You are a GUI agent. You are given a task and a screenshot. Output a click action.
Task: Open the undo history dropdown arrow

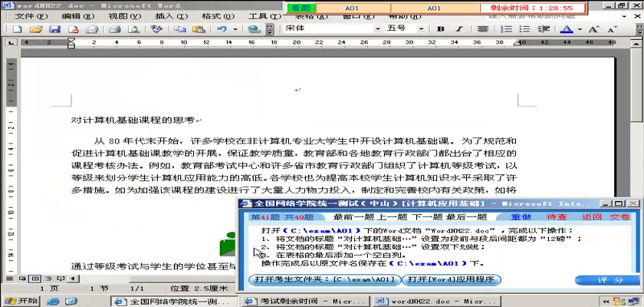tap(235, 29)
